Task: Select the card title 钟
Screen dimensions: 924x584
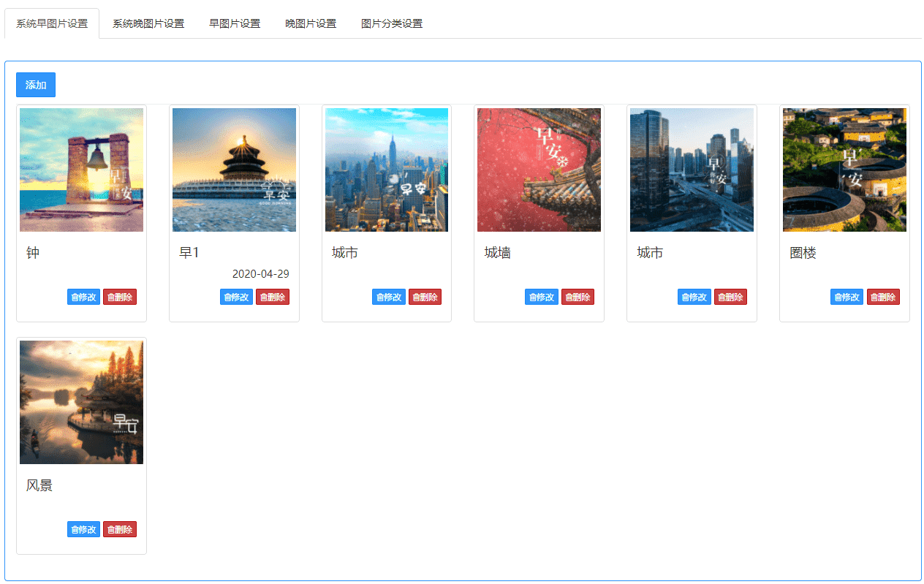Action: pos(33,253)
